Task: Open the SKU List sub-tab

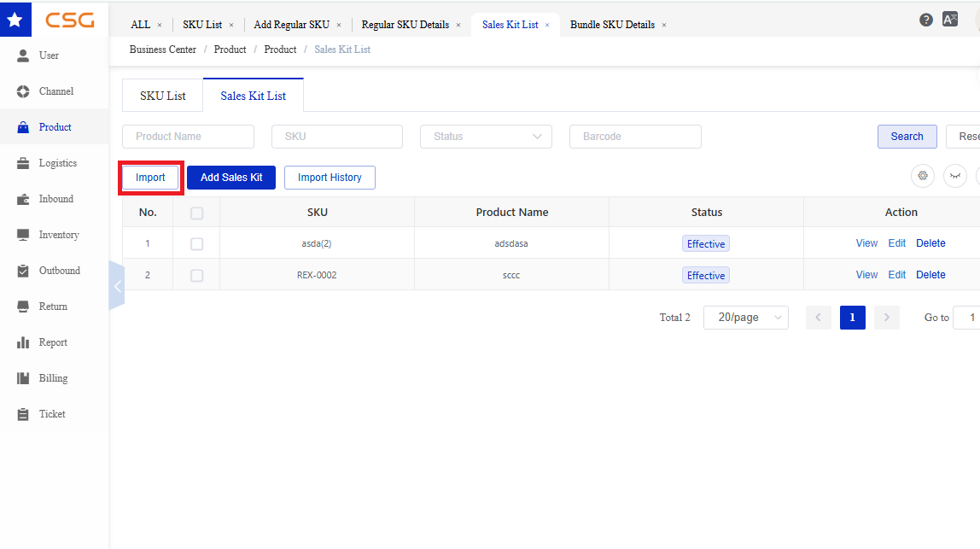Action: click(162, 96)
